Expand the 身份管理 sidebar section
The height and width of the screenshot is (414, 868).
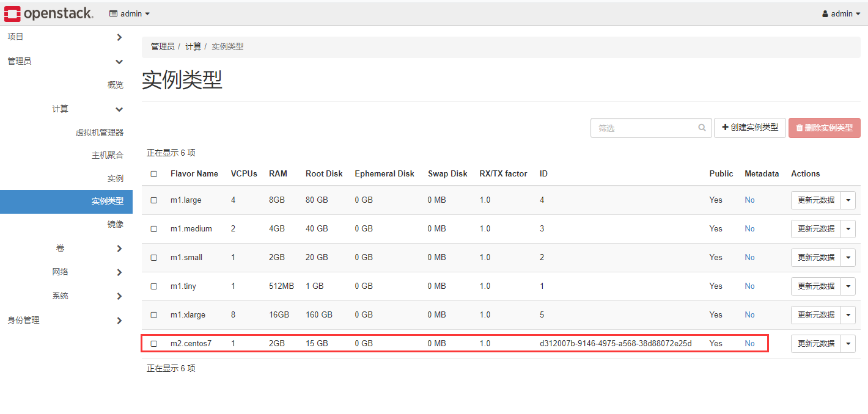(x=66, y=320)
